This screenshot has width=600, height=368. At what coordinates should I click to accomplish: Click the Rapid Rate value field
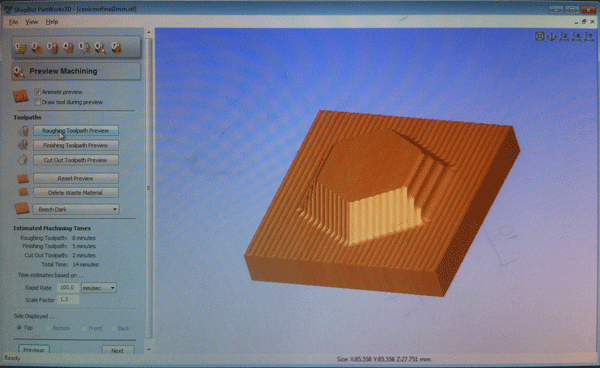[68, 288]
